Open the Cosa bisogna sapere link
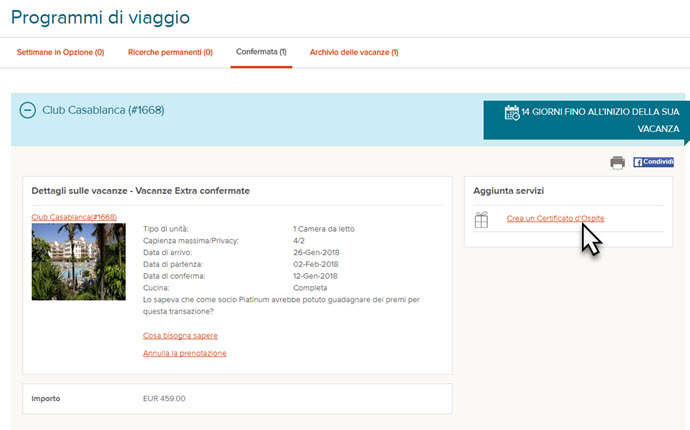 [180, 336]
